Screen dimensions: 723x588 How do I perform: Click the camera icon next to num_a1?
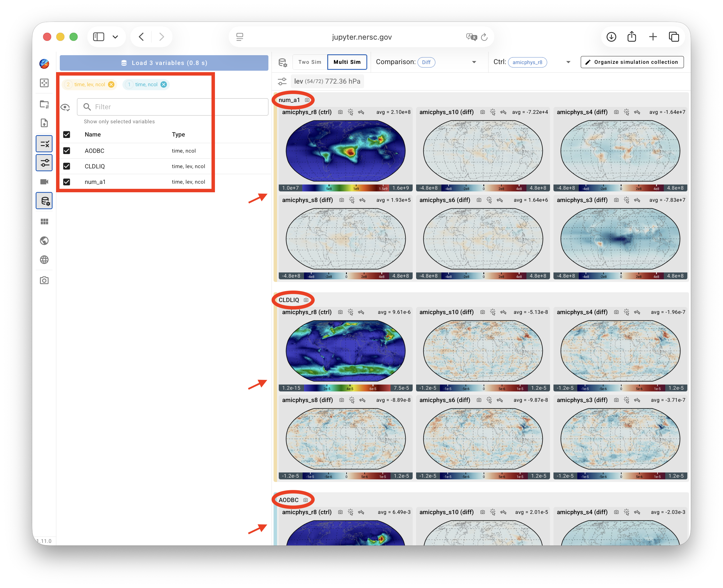307,100
